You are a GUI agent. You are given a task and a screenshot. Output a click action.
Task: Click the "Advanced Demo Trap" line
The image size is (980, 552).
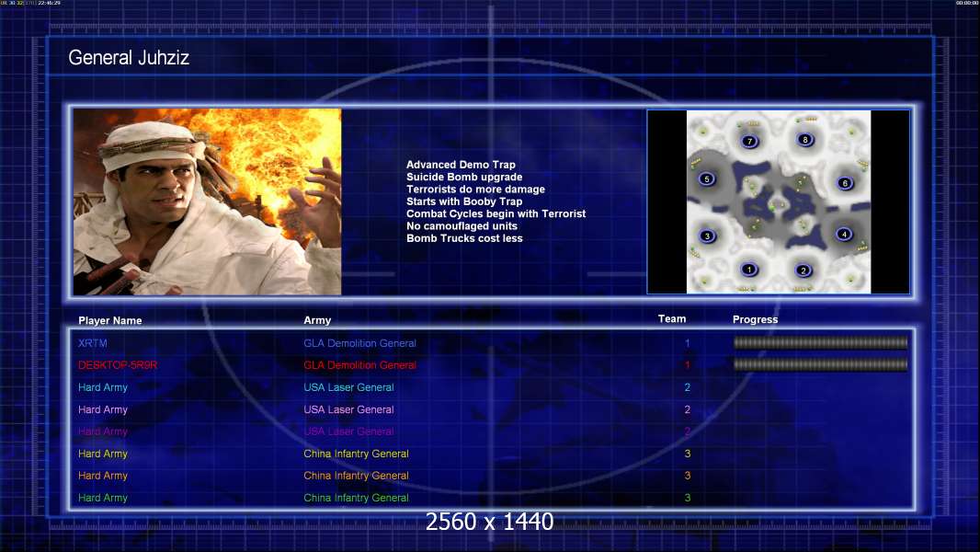pyautogui.click(x=461, y=165)
